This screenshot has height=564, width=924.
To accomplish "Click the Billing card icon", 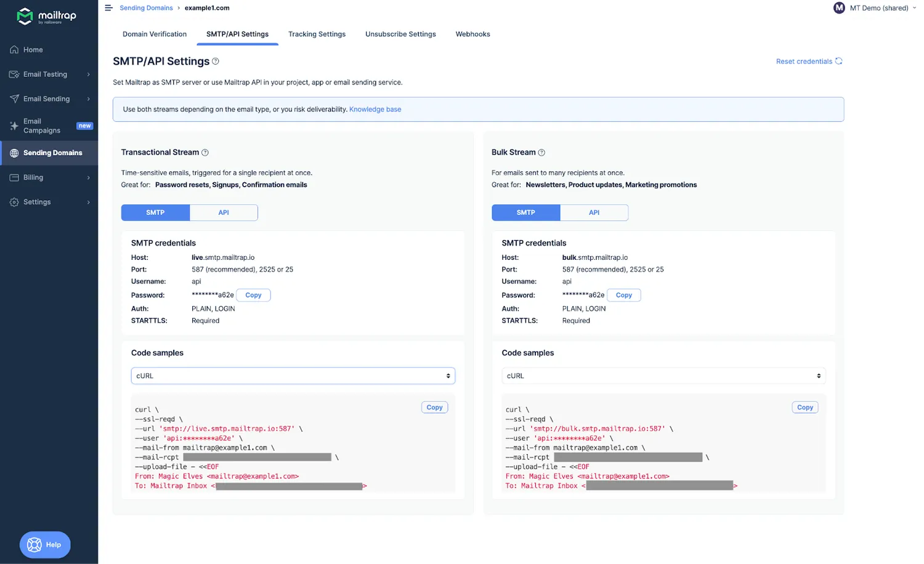I will [14, 178].
